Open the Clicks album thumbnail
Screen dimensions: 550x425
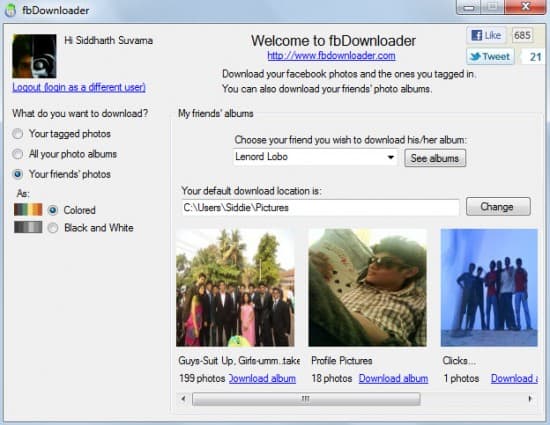[x=489, y=288]
